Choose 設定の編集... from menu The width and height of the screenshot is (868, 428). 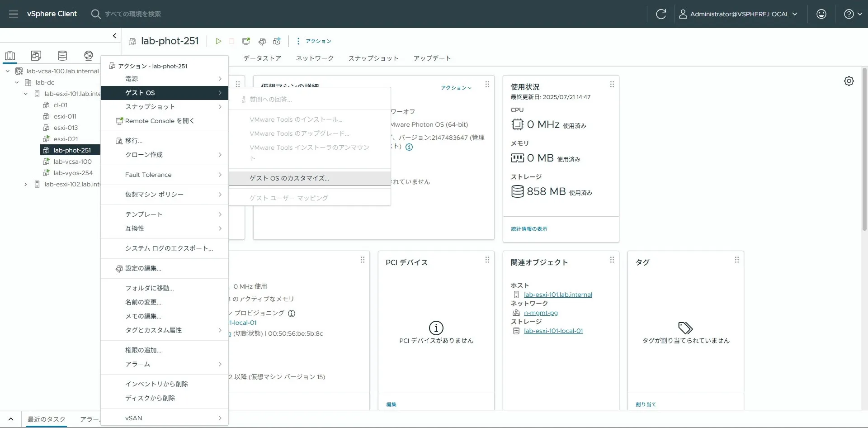click(165, 268)
